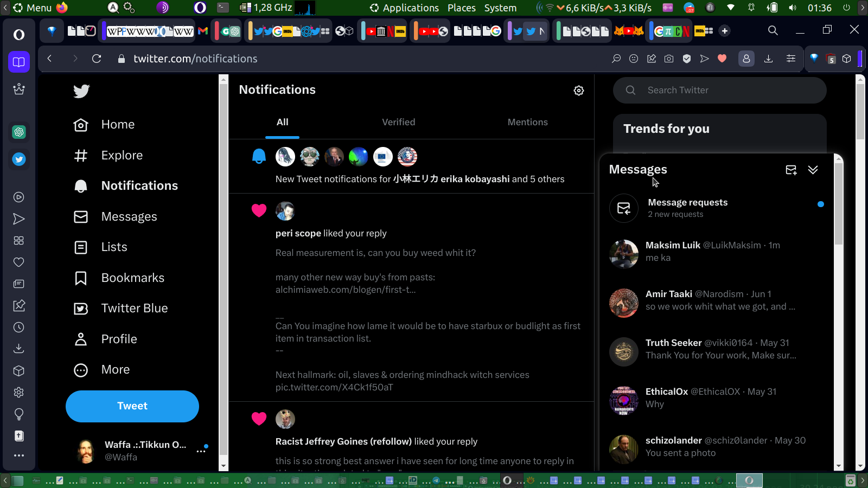
Task: Take a snapshot with the camera icon
Action: pos(669,59)
